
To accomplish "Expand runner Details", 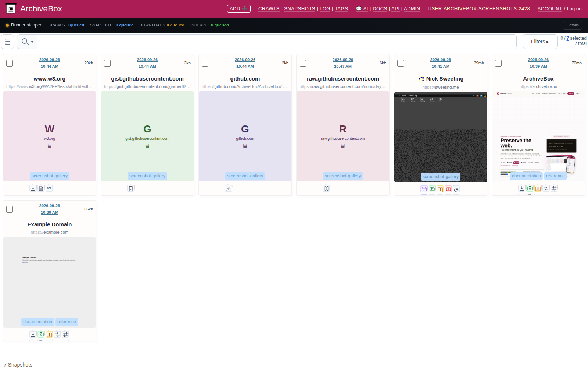I will tap(572, 25).
